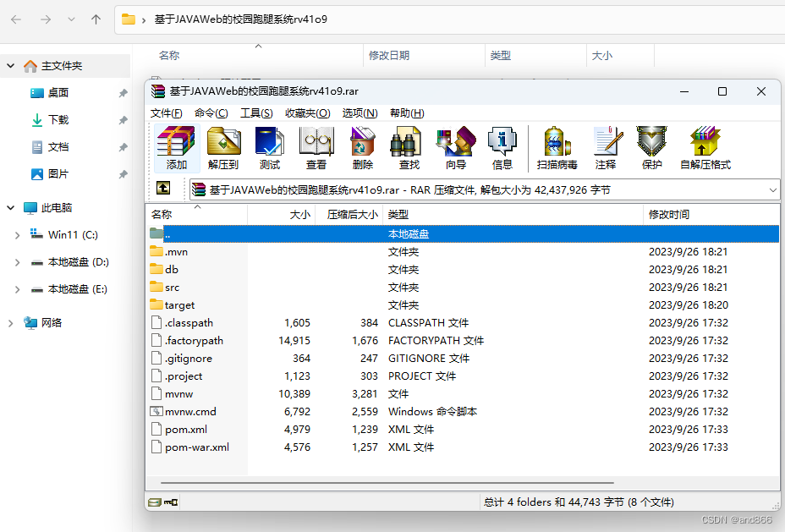
Task: Click the horizontal scrollbar in WinRAR list
Action: point(387,483)
